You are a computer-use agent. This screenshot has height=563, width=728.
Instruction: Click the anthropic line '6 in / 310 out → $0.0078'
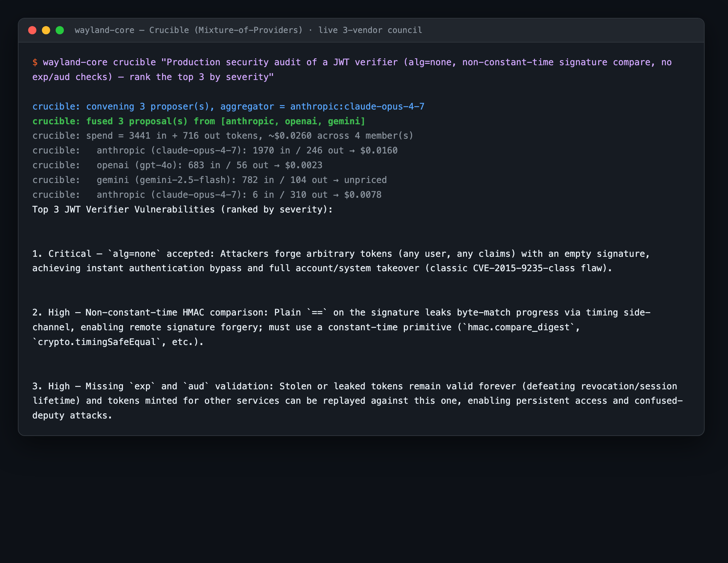tap(207, 195)
